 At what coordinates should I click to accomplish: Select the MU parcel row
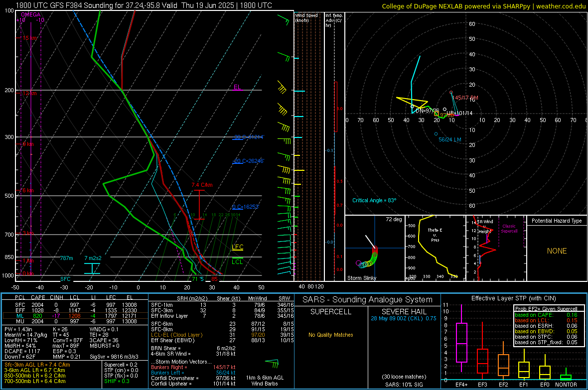click(x=75, y=321)
